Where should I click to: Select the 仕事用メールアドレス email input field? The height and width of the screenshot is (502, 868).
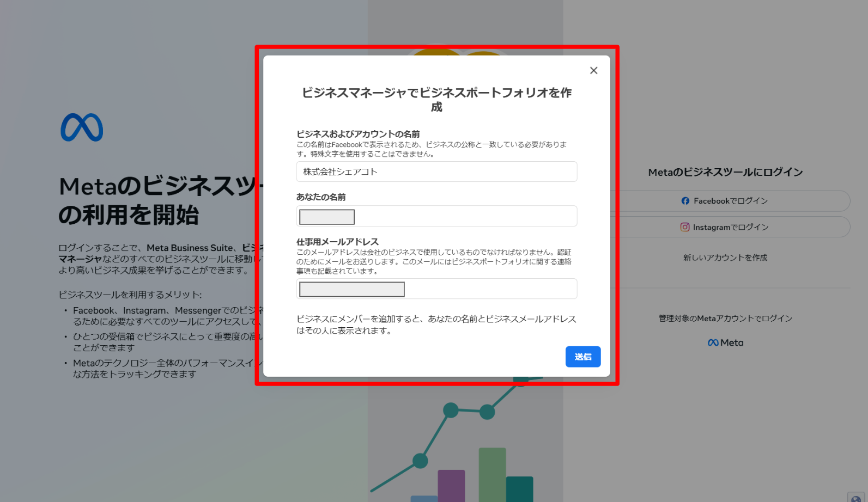pyautogui.click(x=436, y=289)
